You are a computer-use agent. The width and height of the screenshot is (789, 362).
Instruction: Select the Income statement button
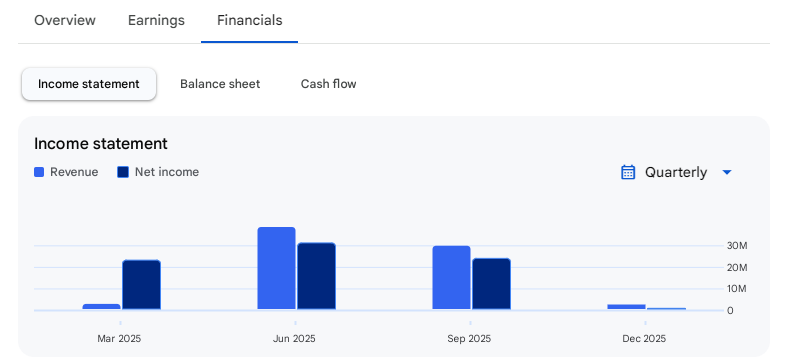(x=89, y=84)
